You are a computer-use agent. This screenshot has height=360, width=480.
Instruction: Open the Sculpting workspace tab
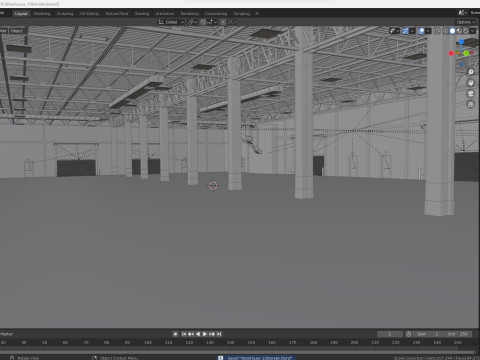tap(65, 14)
